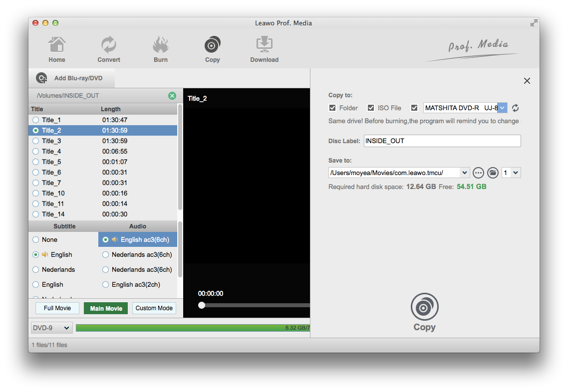Viewport: 568px width, 392px height.
Task: Click the green disc capacity bar
Action: pos(193,328)
